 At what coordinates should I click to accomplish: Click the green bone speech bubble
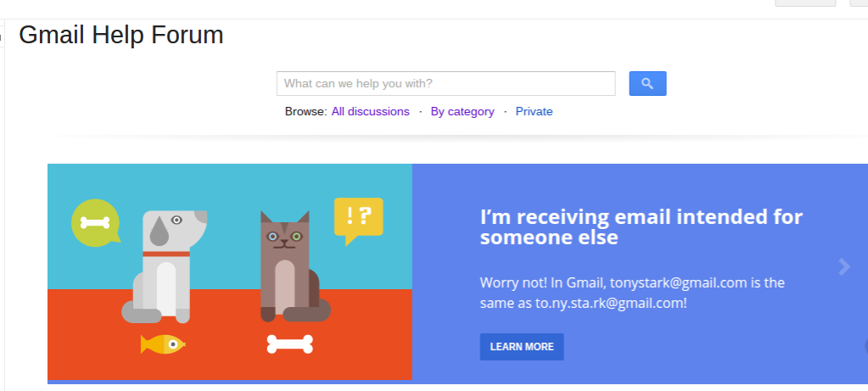[x=96, y=223]
